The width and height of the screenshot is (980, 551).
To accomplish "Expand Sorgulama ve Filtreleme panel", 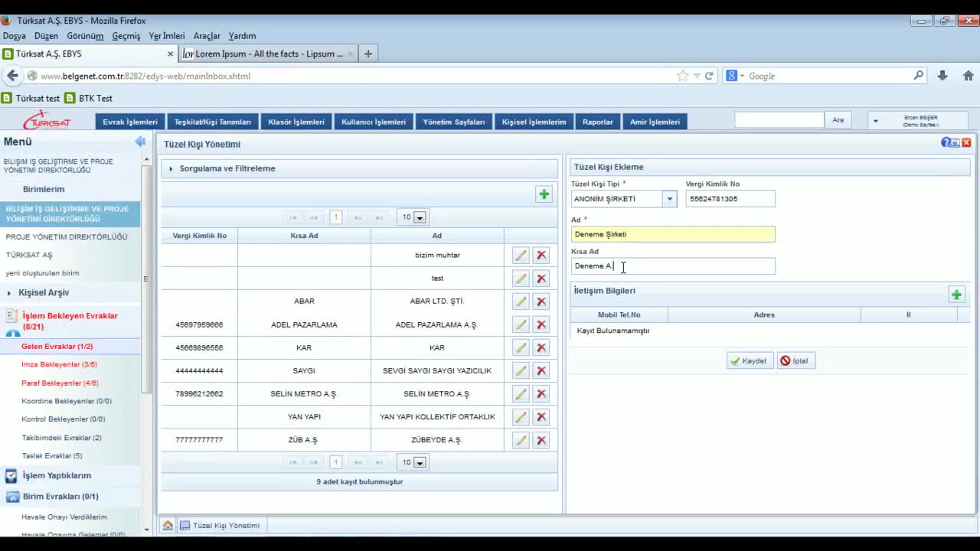I will pos(227,168).
